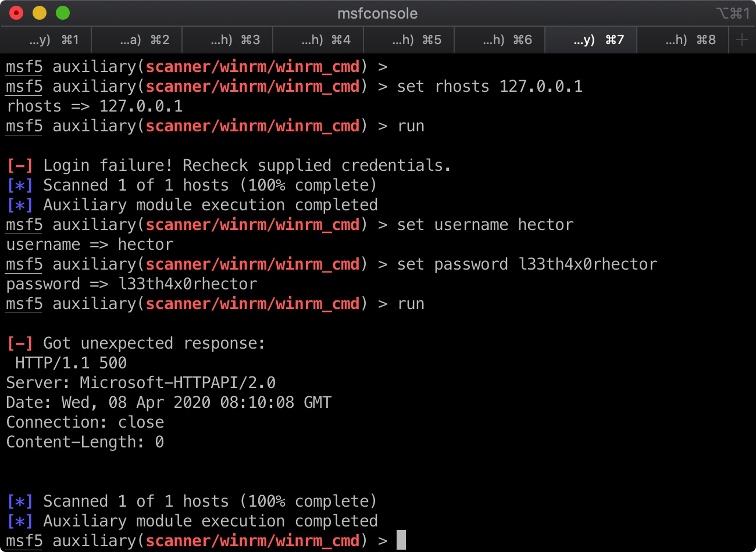Click the "Date: Wed, 08 Apr 2020 08:10:08 GMT" line
The image size is (756, 552).
169,403
